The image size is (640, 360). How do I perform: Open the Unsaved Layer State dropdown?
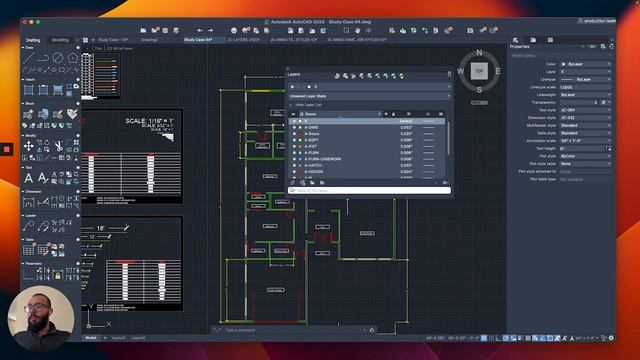pyautogui.click(x=370, y=96)
